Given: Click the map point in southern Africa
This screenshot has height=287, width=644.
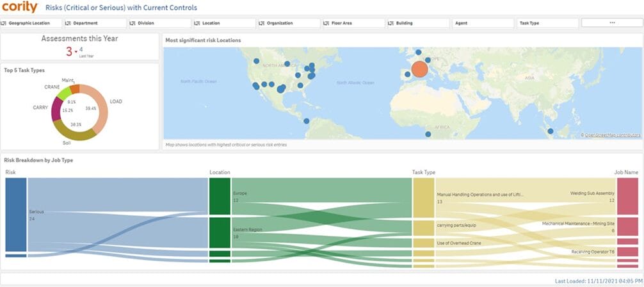Looking at the screenshot, I should coord(428,134).
